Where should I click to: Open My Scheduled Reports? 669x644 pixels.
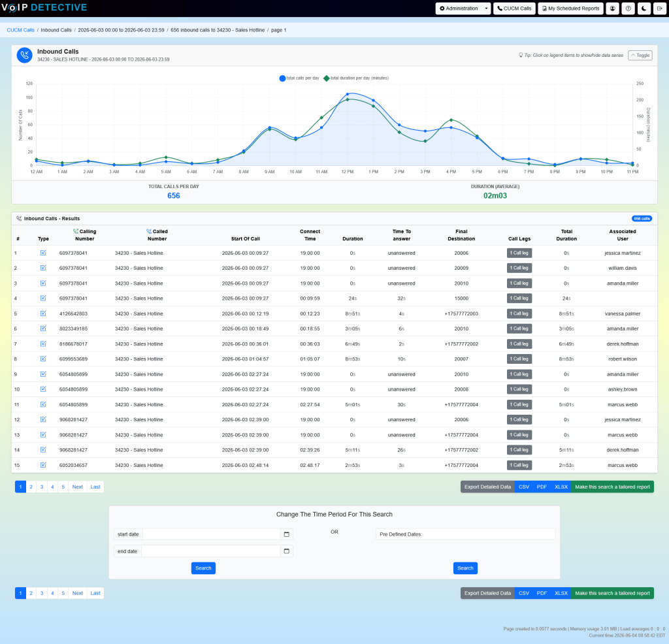pyautogui.click(x=570, y=8)
